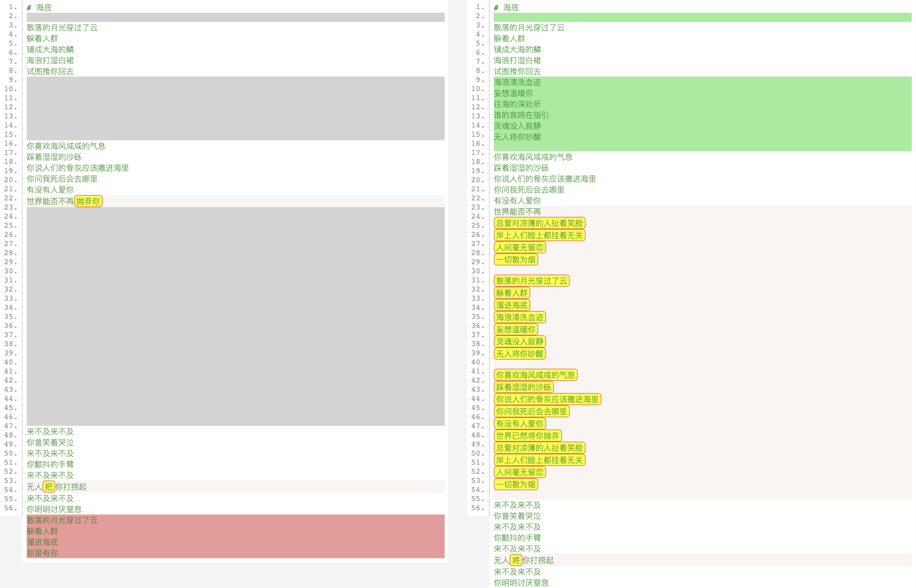This screenshot has width=916, height=588.
Task: Click "你曾笑着哭泣" in the left pane
Action: pos(50,443)
